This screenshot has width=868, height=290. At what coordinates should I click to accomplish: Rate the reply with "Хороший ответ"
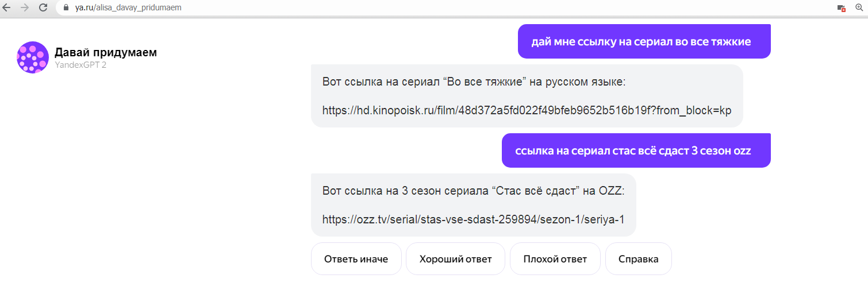tap(455, 259)
